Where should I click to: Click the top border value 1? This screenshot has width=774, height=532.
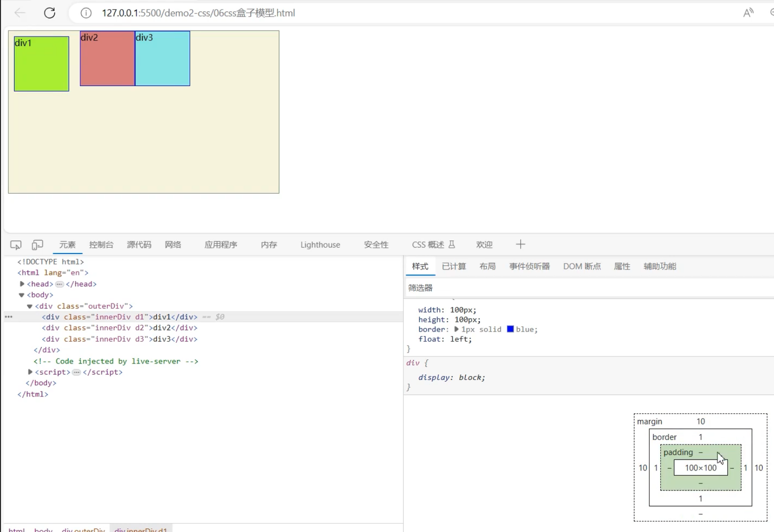tap(700, 437)
